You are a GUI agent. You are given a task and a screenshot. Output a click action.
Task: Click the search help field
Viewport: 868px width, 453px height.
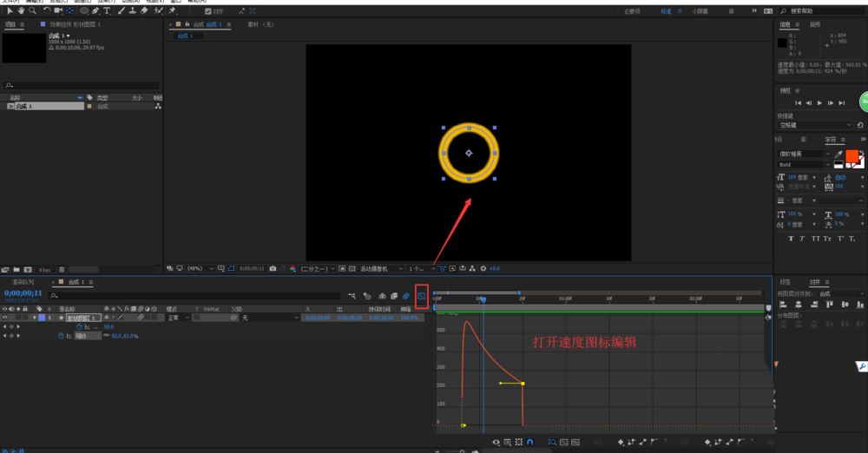click(821, 11)
